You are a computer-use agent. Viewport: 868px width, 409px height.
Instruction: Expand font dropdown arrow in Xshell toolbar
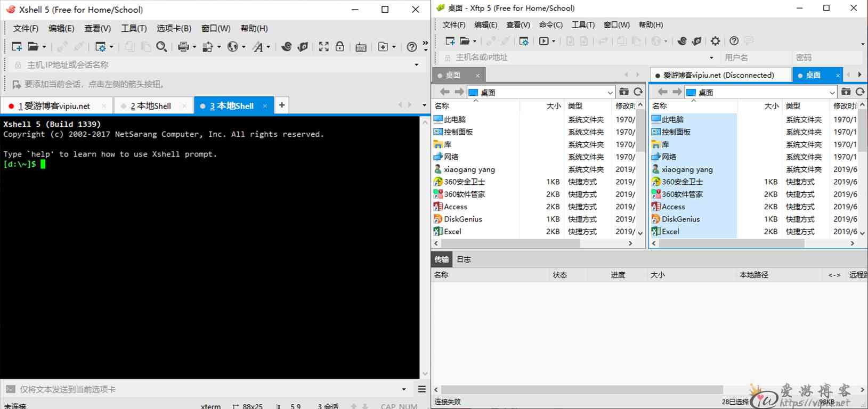coord(268,47)
